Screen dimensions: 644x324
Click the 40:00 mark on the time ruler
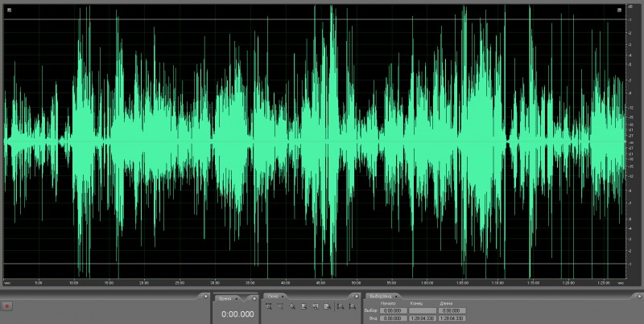click(x=286, y=283)
